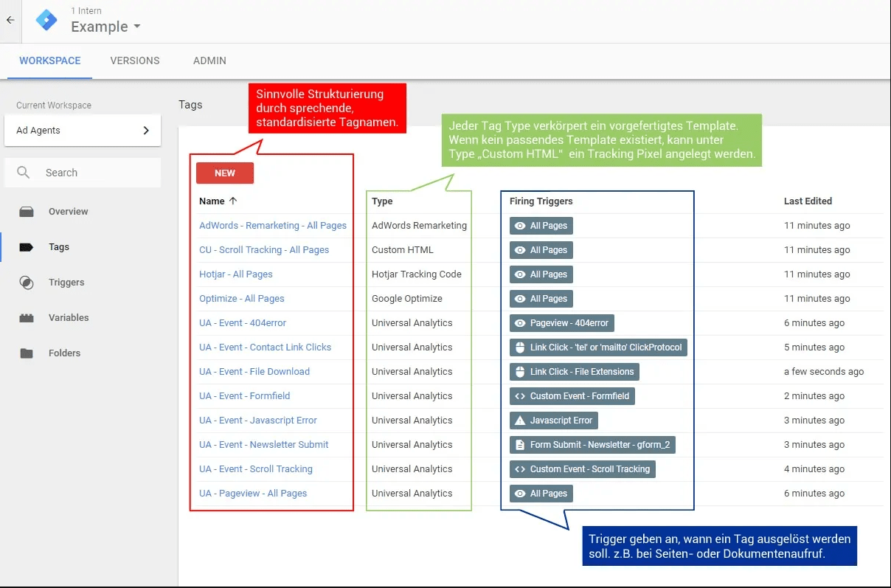Click the Variables brick icon
Viewport: 891px width, 588px height.
tap(27, 318)
